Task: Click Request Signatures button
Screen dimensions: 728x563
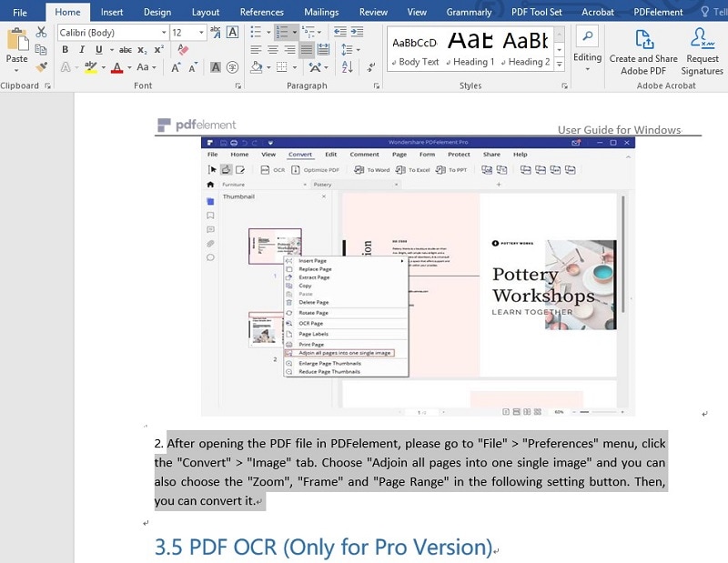Action: tap(702, 51)
